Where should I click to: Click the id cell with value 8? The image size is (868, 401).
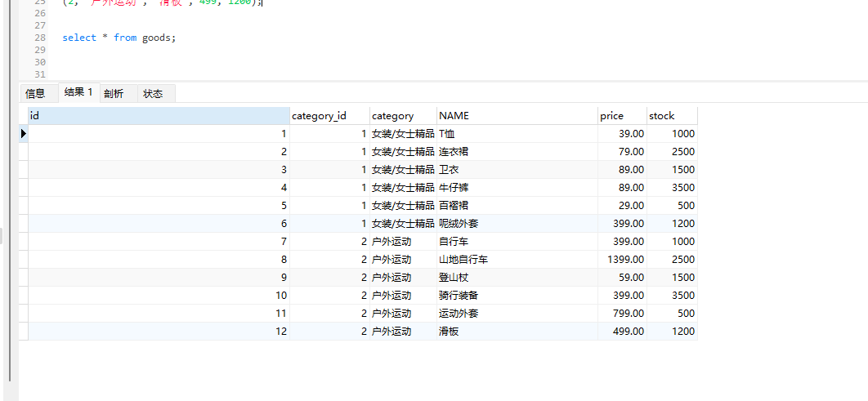pos(159,260)
